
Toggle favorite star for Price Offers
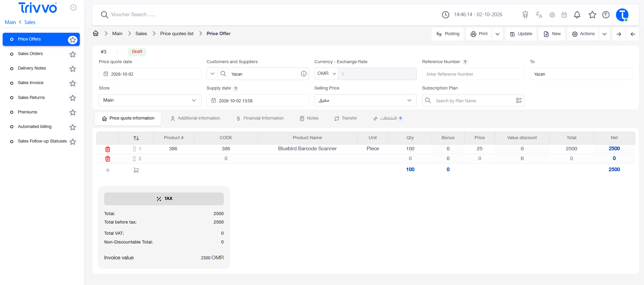[x=73, y=40]
